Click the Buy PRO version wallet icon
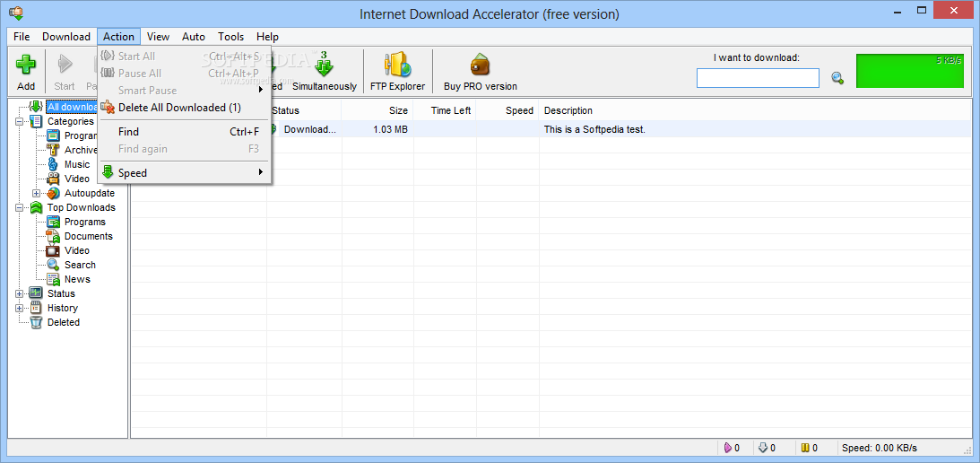 point(480,65)
